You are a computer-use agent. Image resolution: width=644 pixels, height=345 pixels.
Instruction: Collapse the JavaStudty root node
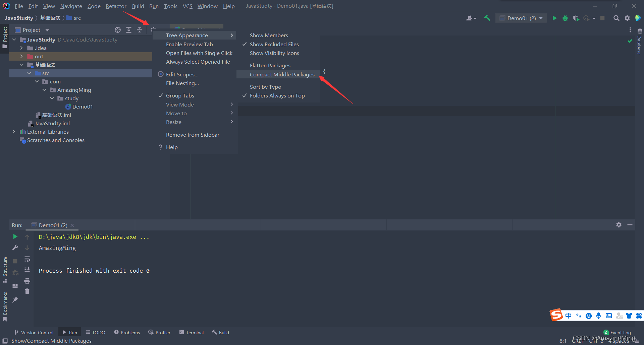point(14,40)
